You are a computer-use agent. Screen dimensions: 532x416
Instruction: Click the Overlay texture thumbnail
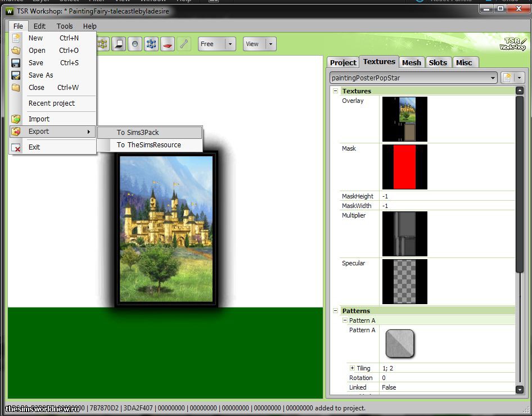tap(405, 119)
